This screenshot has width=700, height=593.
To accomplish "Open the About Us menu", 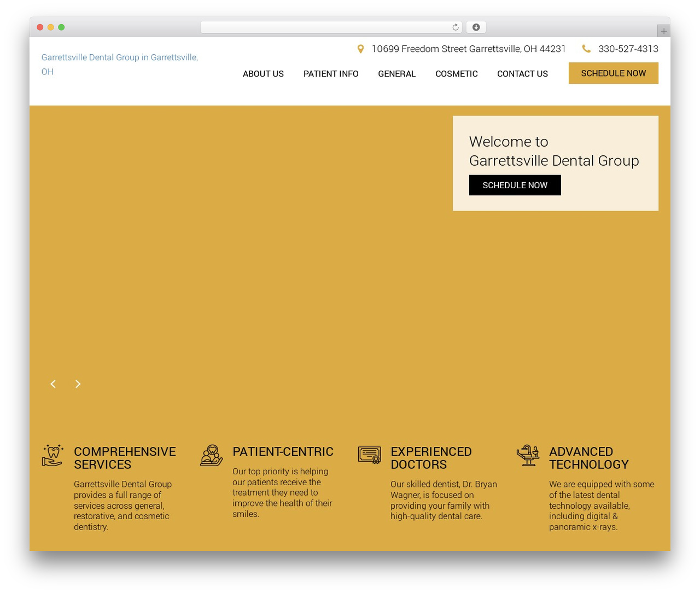I will coord(263,74).
